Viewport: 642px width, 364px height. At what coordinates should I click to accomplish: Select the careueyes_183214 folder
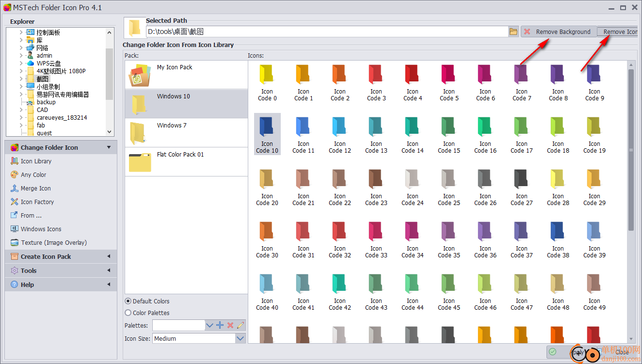click(62, 118)
